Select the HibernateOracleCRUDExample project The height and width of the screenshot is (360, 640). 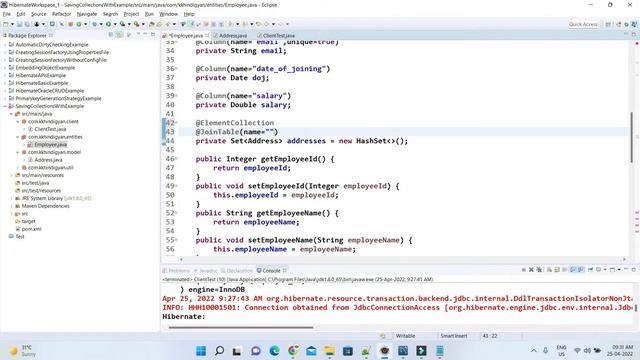click(x=49, y=91)
